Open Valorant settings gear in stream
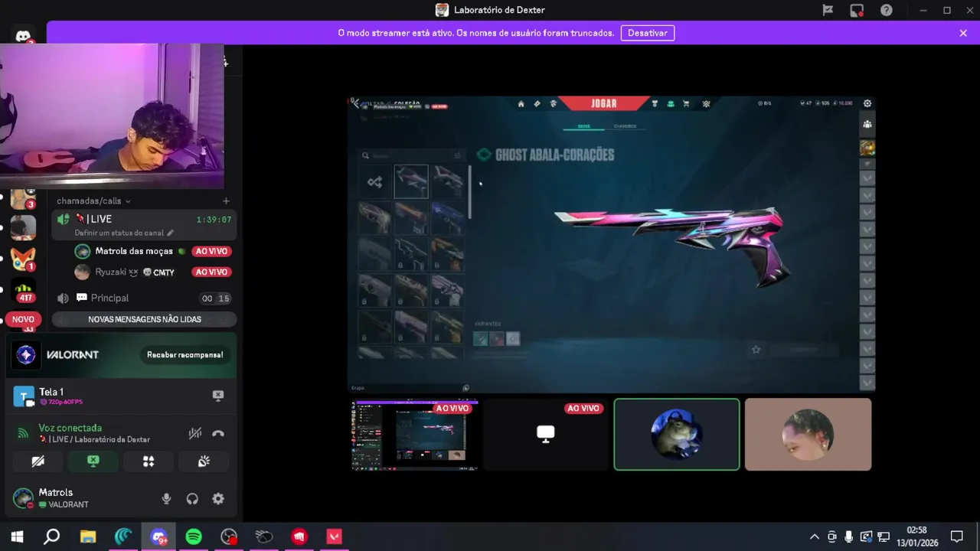This screenshot has height=551, width=980. tap(867, 103)
